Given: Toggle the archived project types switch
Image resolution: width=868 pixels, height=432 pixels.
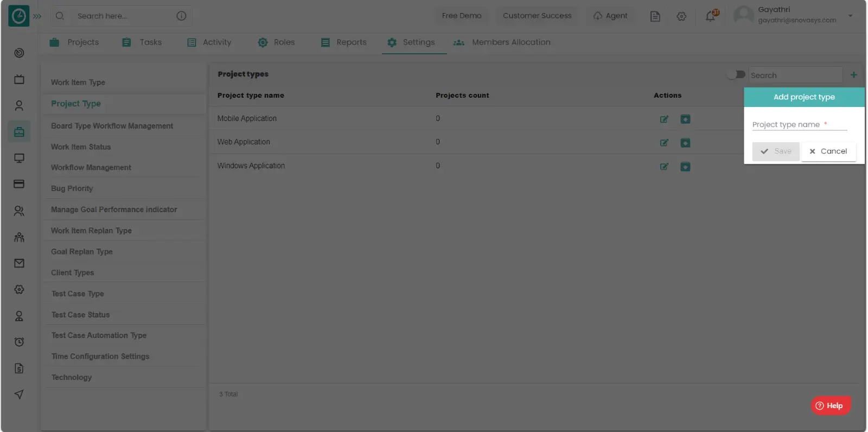Looking at the screenshot, I should coord(736,74).
